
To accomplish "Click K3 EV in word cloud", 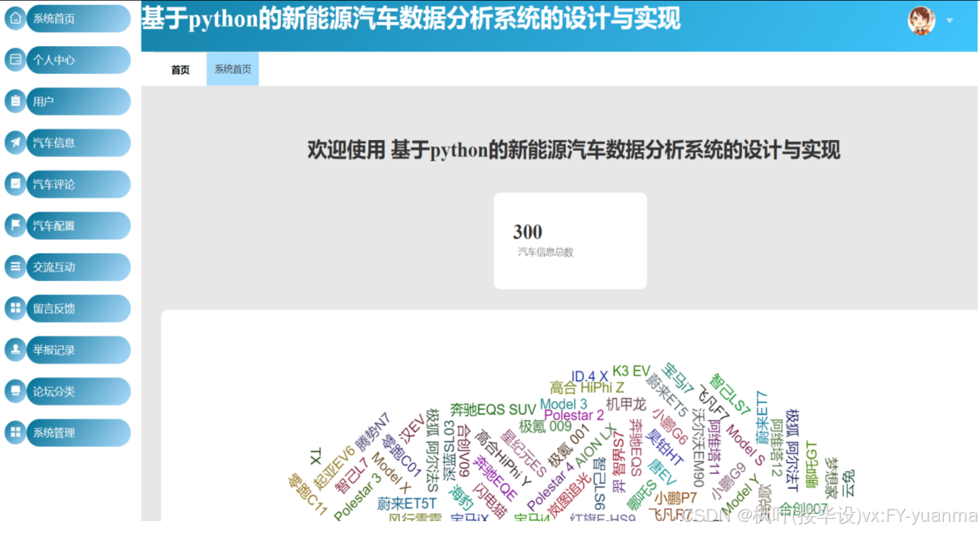I will point(631,371).
